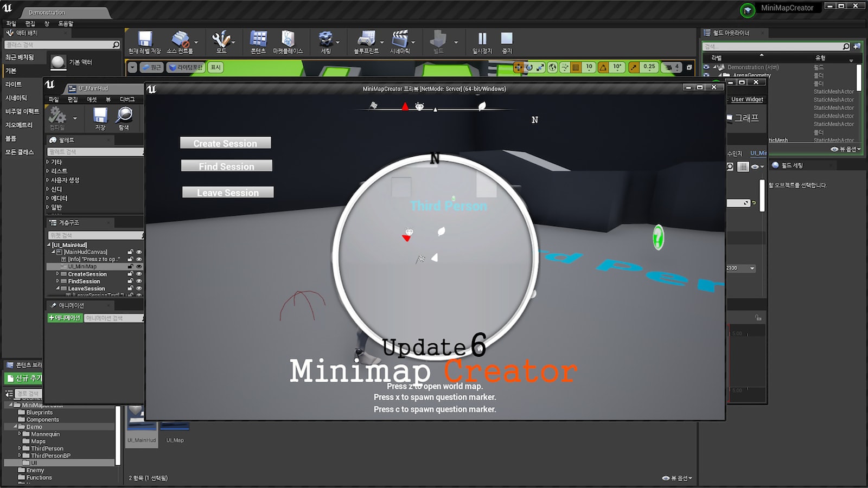Viewport: 868px width, 488px height.
Task: Set camera speed value to 4
Action: [677, 67]
